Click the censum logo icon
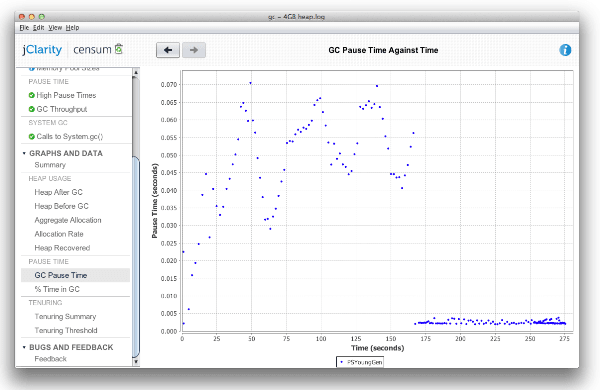Viewport: 600px width, 390px height. point(119,49)
